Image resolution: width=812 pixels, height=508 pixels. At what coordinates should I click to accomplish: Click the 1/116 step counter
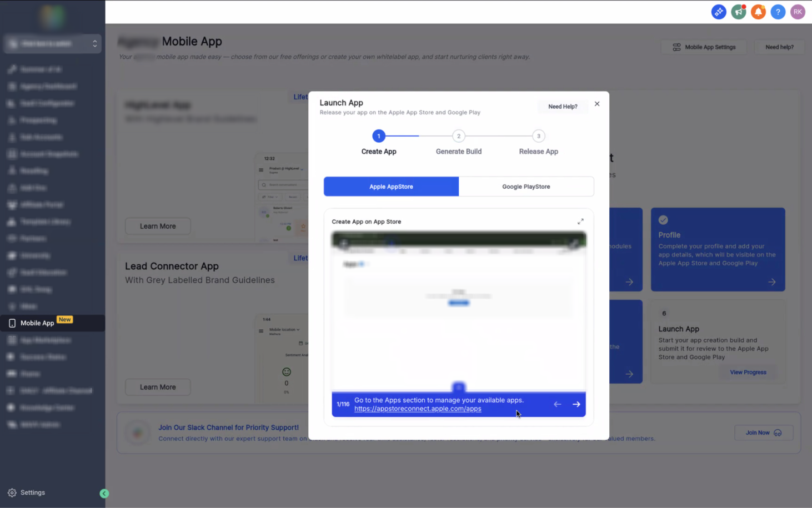coord(343,404)
